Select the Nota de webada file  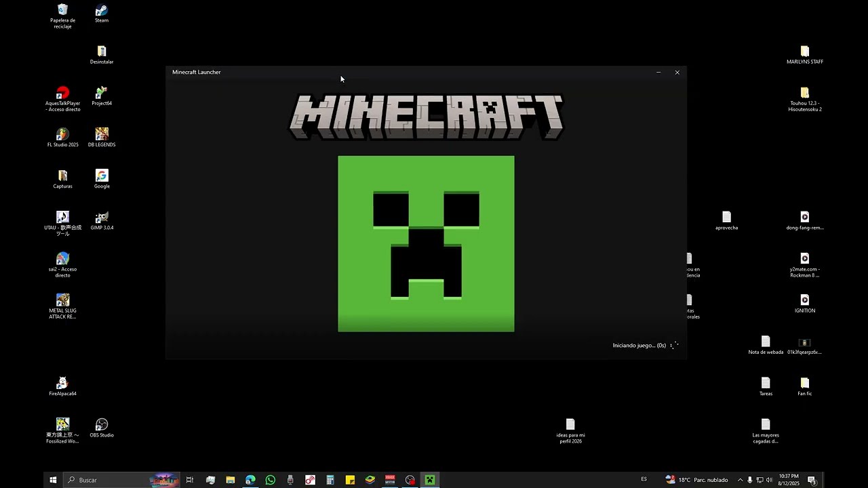click(766, 345)
